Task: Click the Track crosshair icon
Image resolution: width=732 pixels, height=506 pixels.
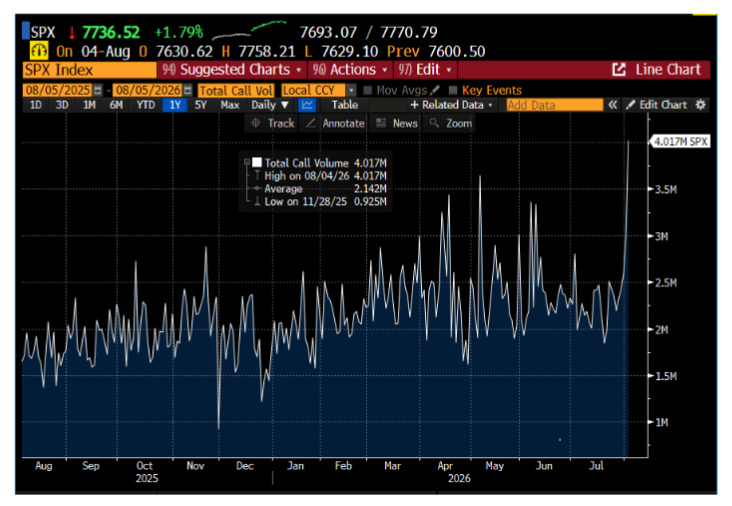Action: click(x=255, y=123)
